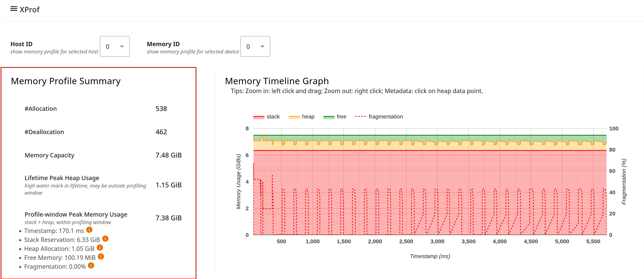Click the info icon beside Heap Allocation
The width and height of the screenshot is (644, 279).
tap(100, 248)
